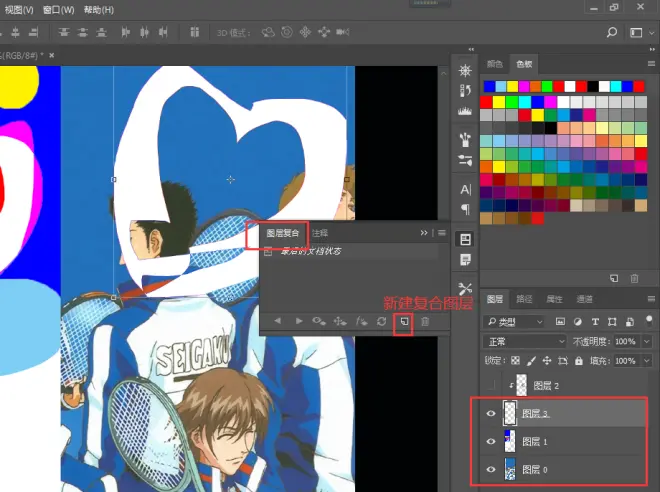Toggle lock transparent pixels
This screenshot has width=660, height=492.
515,361
